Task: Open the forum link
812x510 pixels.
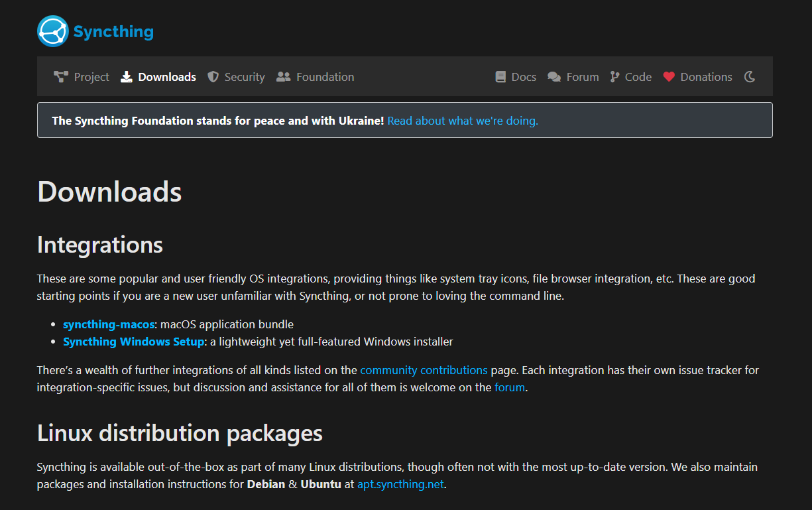Action: coord(509,387)
